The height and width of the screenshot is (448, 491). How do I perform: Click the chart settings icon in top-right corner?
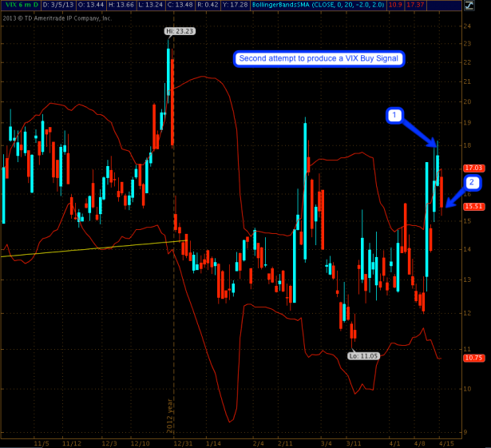tap(483, 6)
